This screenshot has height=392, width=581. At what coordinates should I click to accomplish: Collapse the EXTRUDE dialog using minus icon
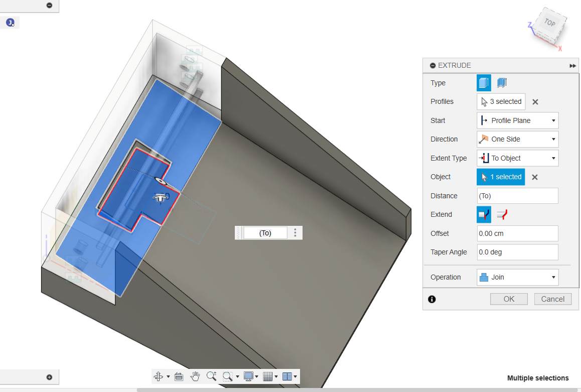432,66
